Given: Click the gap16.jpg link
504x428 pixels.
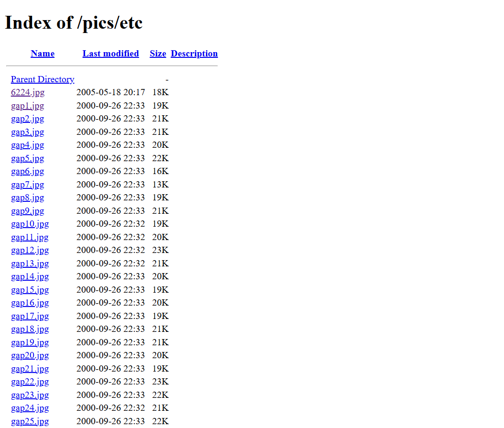Looking at the screenshot, I should pos(30,303).
